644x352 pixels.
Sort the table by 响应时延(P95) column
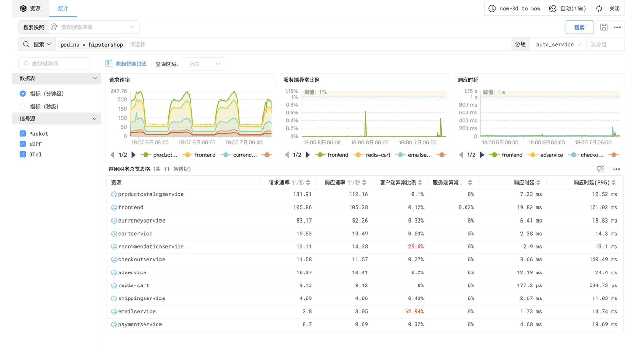tap(613, 183)
